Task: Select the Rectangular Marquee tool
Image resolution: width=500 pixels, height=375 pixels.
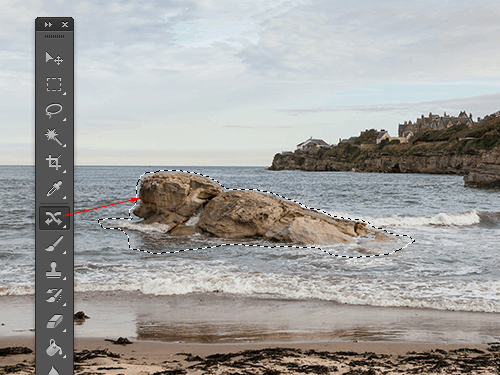Action: tap(54, 84)
